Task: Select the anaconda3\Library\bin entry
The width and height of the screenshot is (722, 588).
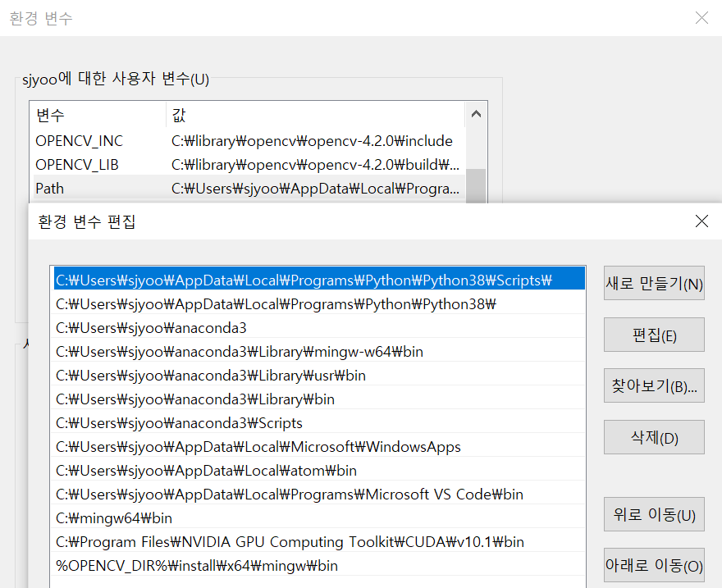Action: coord(319,399)
